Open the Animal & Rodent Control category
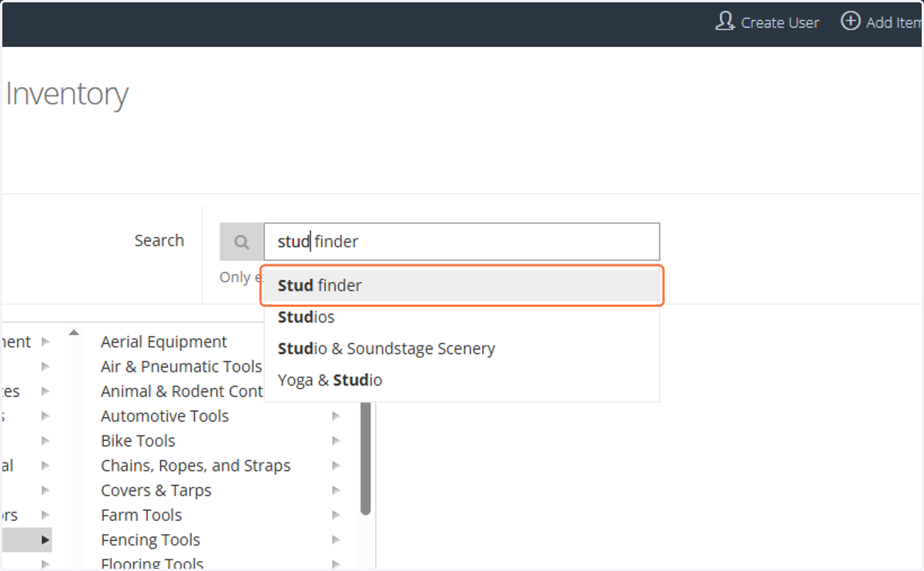This screenshot has width=924, height=571. click(182, 391)
